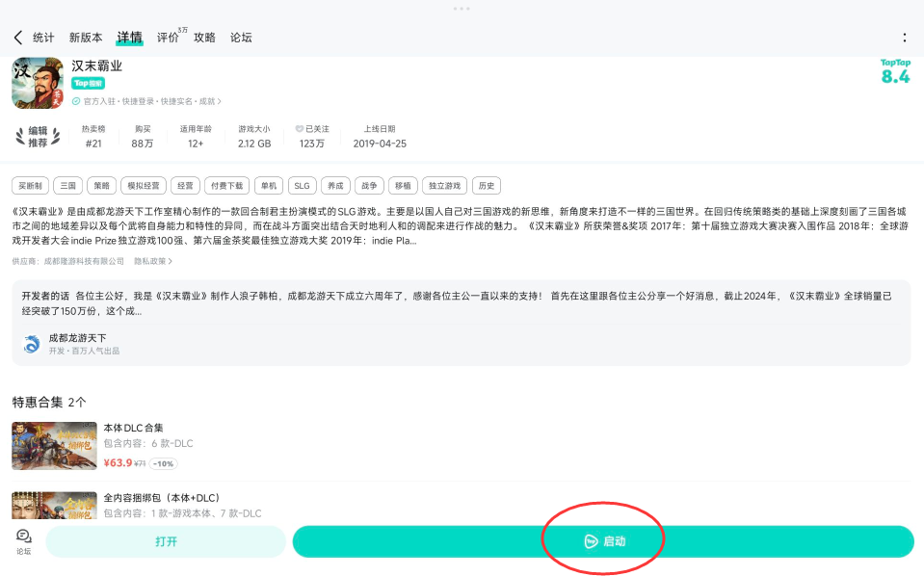Click the 付费下载 tag
924x576 pixels.
[x=226, y=186]
